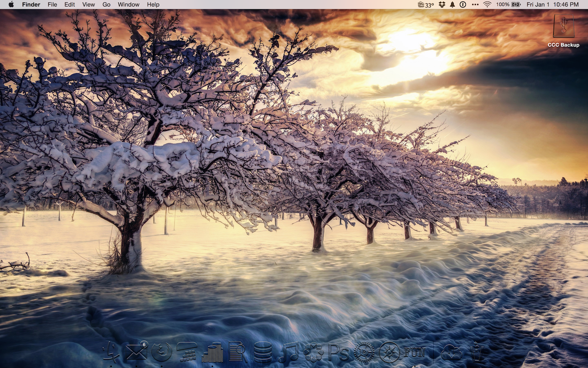Image resolution: width=588 pixels, height=368 pixels.
Task: Open the cloud Downloads stack in dock
Action: pos(452,352)
